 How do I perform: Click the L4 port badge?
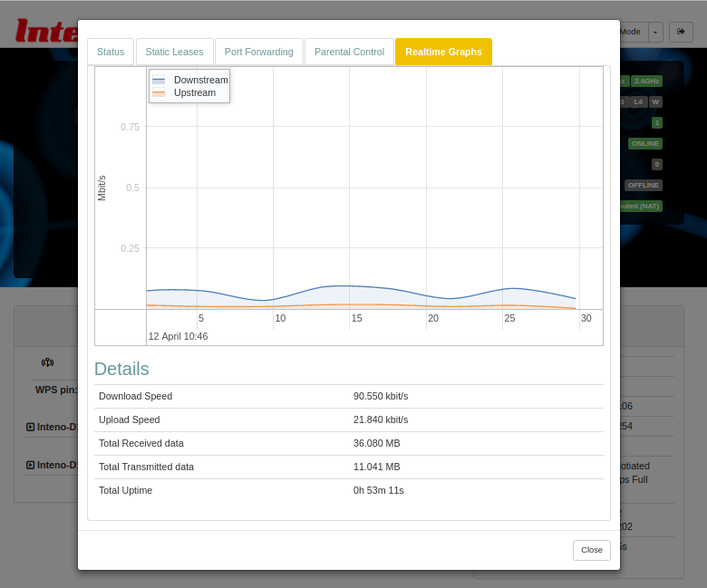tap(638, 101)
